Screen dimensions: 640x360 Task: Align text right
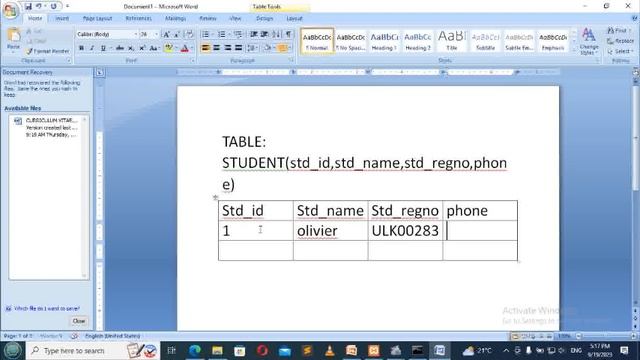click(x=228, y=48)
